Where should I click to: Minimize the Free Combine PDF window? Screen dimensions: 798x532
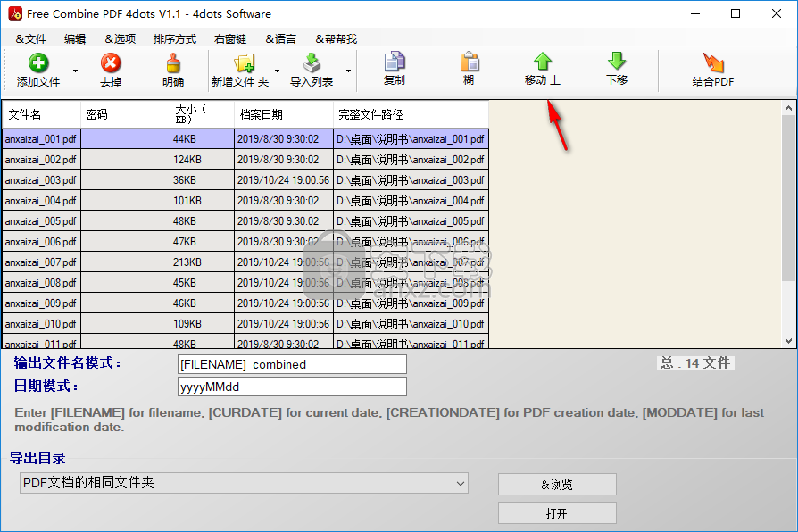coord(695,13)
